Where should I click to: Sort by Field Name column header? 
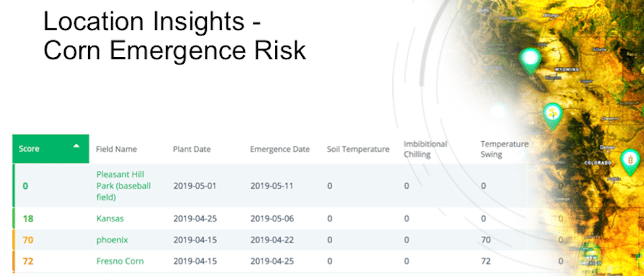[x=116, y=149]
